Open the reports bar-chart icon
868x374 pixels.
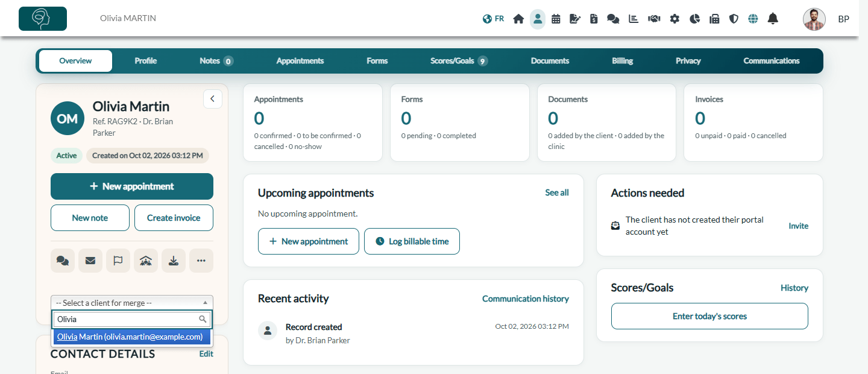pos(634,19)
